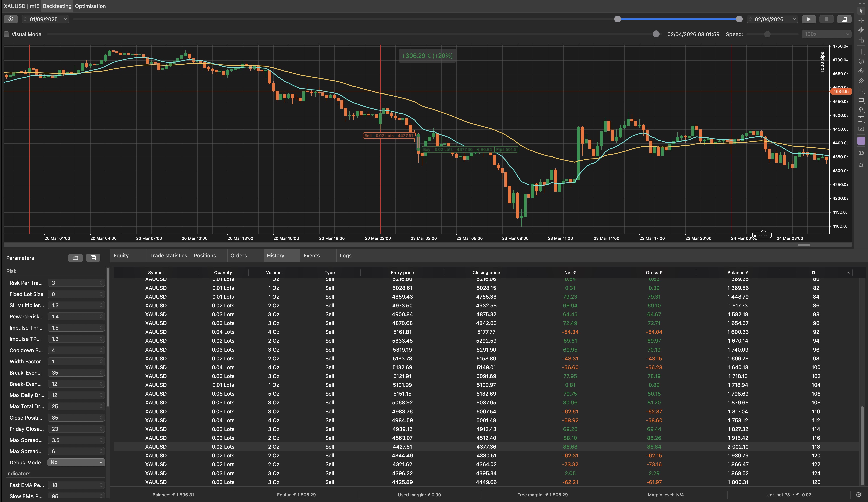Open the Optimisation menu

point(90,6)
